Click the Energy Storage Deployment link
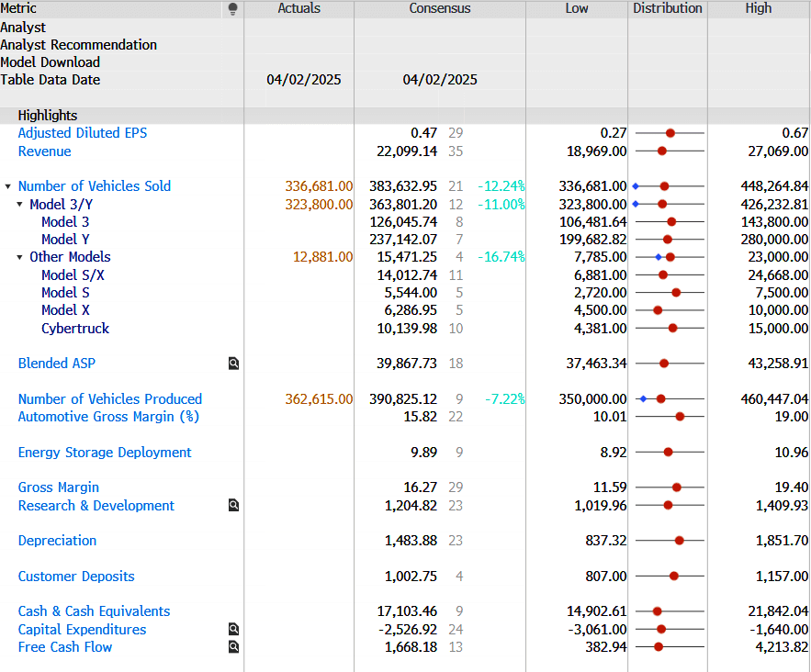811x672 pixels. tap(105, 453)
